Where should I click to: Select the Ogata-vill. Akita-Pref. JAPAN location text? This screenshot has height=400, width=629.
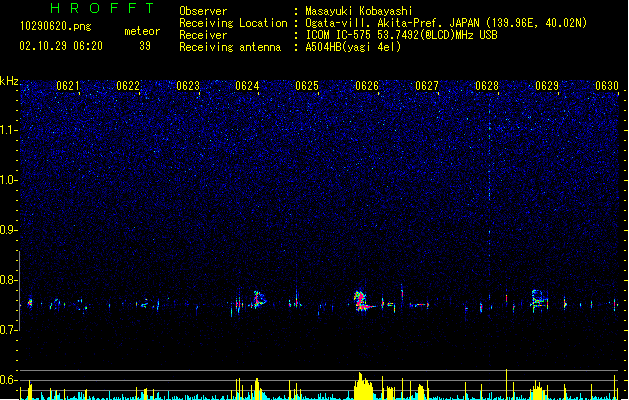(x=446, y=23)
